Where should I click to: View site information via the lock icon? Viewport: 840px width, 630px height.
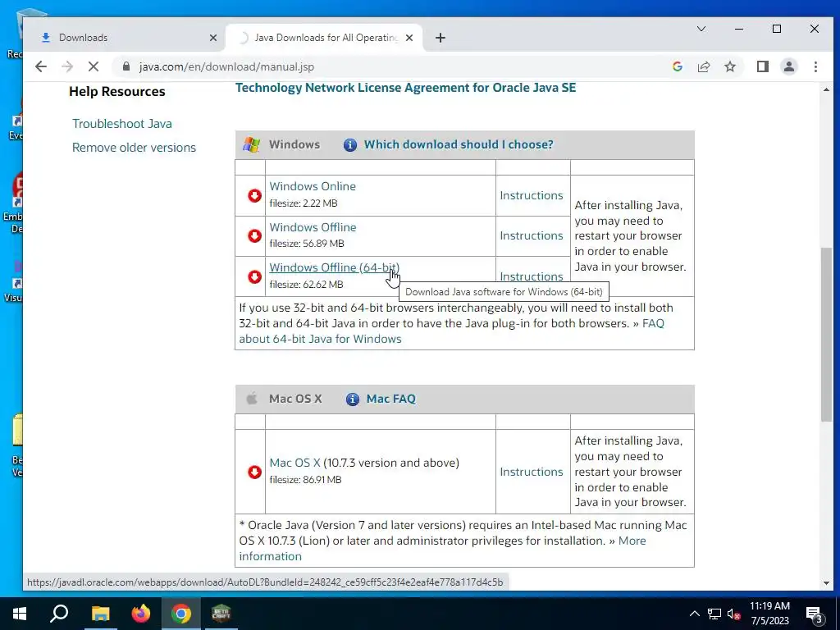(126, 66)
